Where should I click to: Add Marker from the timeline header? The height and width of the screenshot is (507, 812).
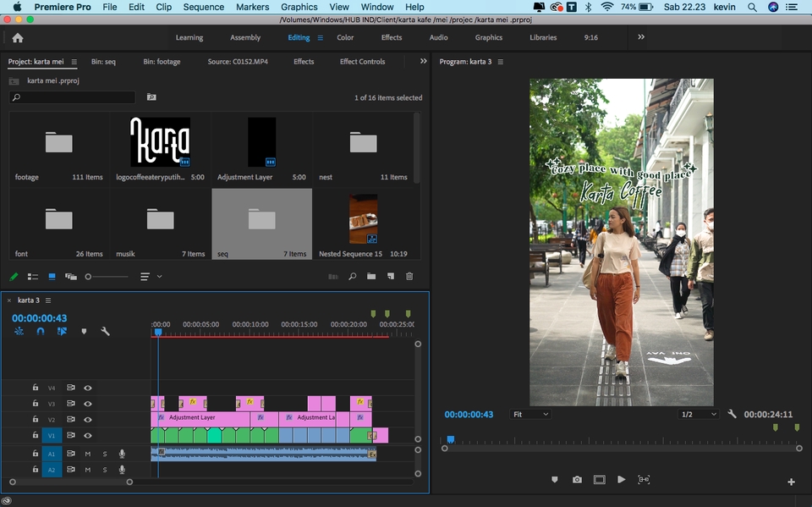click(84, 331)
